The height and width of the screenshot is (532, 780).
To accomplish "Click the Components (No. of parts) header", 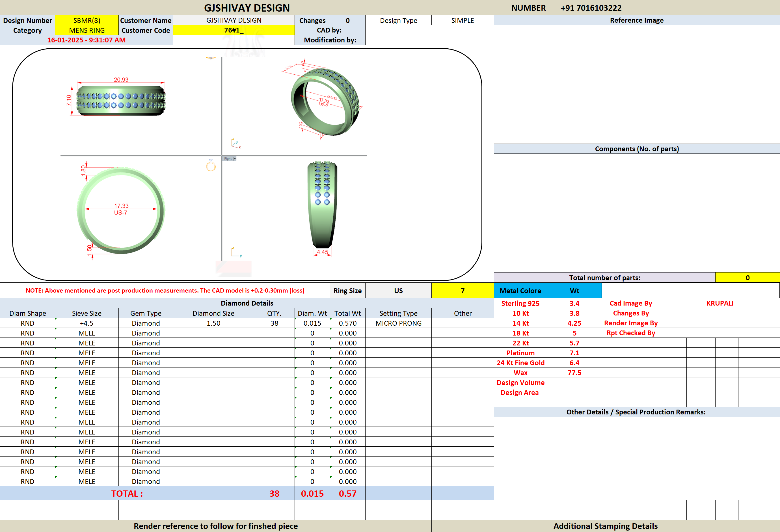I will pos(637,149).
